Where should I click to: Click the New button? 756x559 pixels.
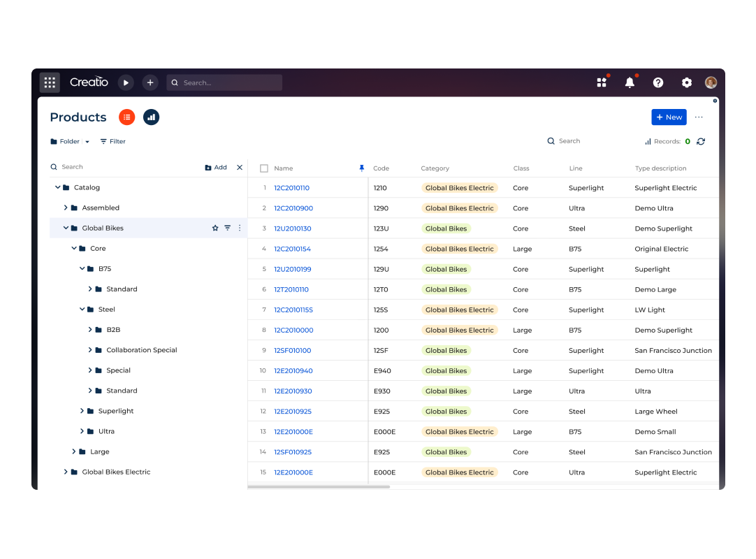click(x=669, y=117)
